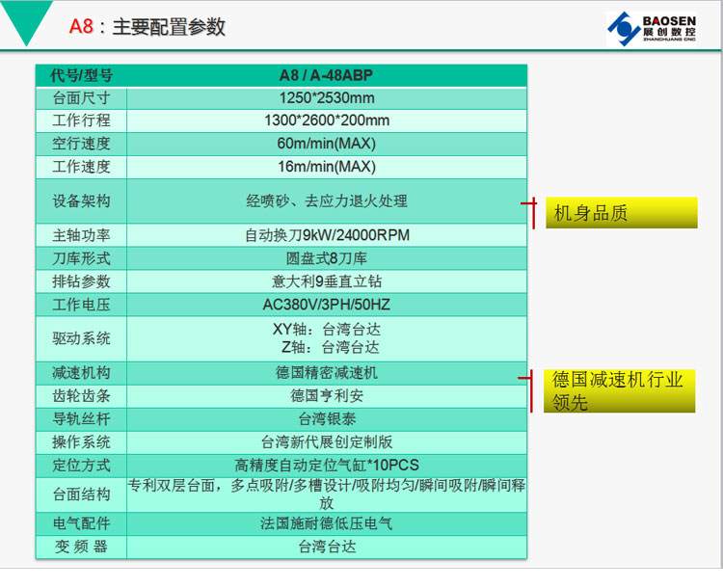Image resolution: width=723 pixels, height=588 pixels.
Task: Click the 法国施耐德低压电气 cell
Action: click(326, 523)
